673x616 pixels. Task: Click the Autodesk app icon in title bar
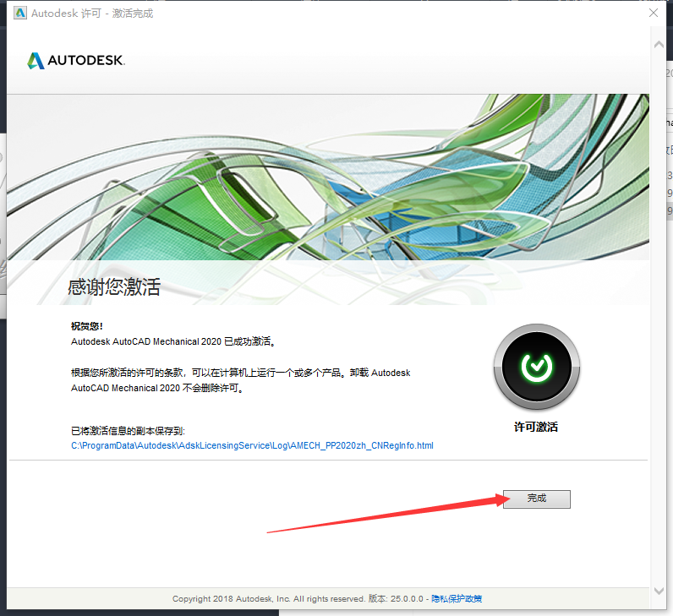coord(19,13)
